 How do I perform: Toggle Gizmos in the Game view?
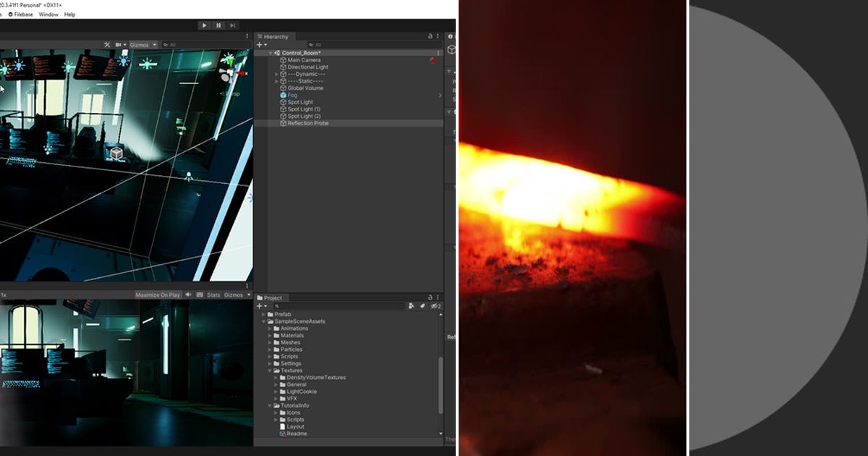click(x=234, y=295)
